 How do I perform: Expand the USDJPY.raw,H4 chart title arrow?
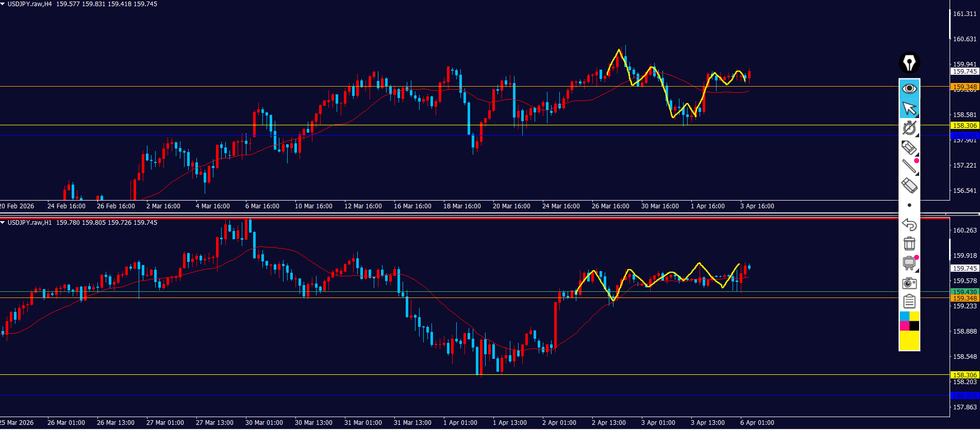coord(3,4)
